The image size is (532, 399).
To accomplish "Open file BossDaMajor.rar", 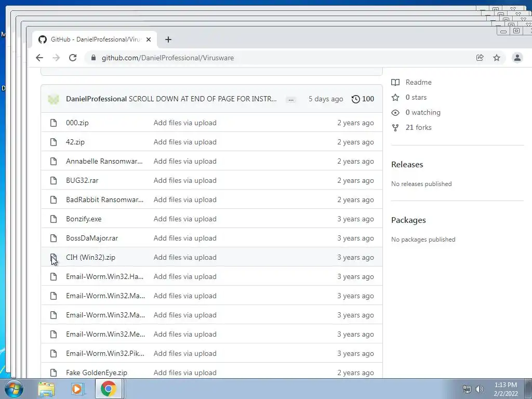I will (92, 238).
